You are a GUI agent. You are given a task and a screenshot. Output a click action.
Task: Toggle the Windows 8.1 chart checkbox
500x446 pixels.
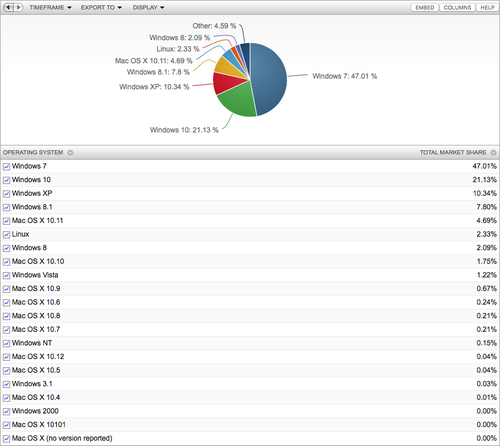(x=6, y=208)
